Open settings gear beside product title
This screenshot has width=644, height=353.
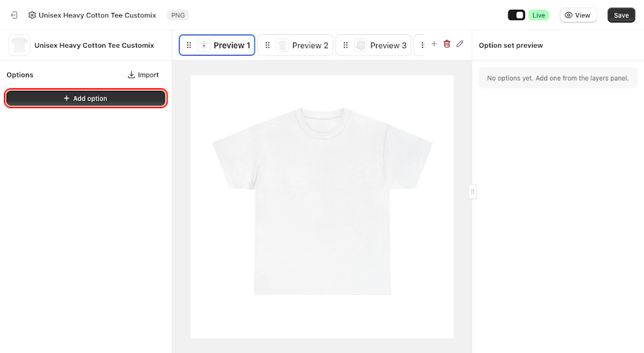32,15
